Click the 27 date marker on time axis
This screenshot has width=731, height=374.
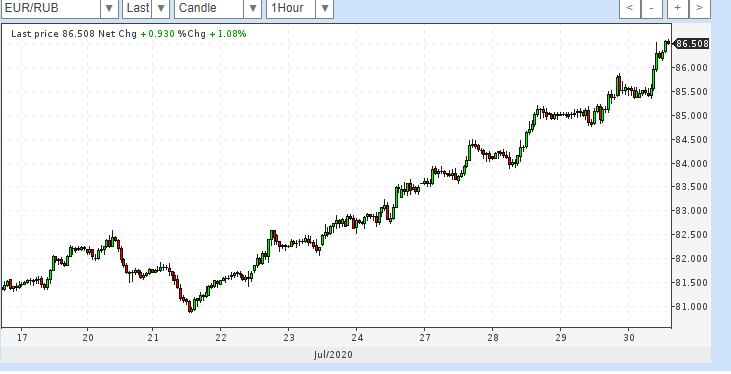[x=424, y=338]
